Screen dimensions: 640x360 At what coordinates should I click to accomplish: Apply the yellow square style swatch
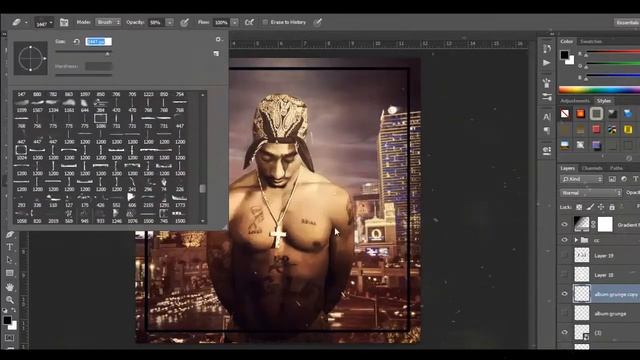pos(628,130)
